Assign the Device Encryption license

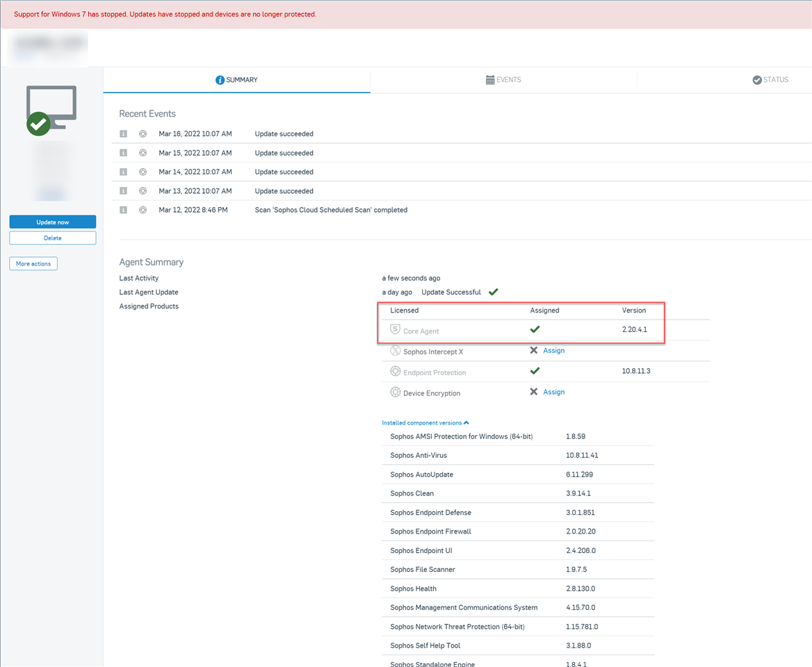tap(553, 392)
